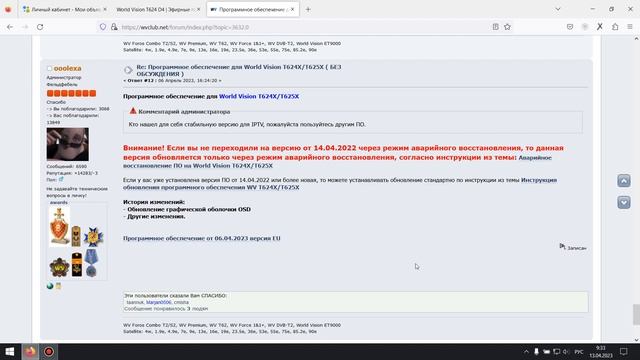Click the page vertical scrollbar thumb
Viewport: 640px width, 360px height.
(x=636, y=314)
